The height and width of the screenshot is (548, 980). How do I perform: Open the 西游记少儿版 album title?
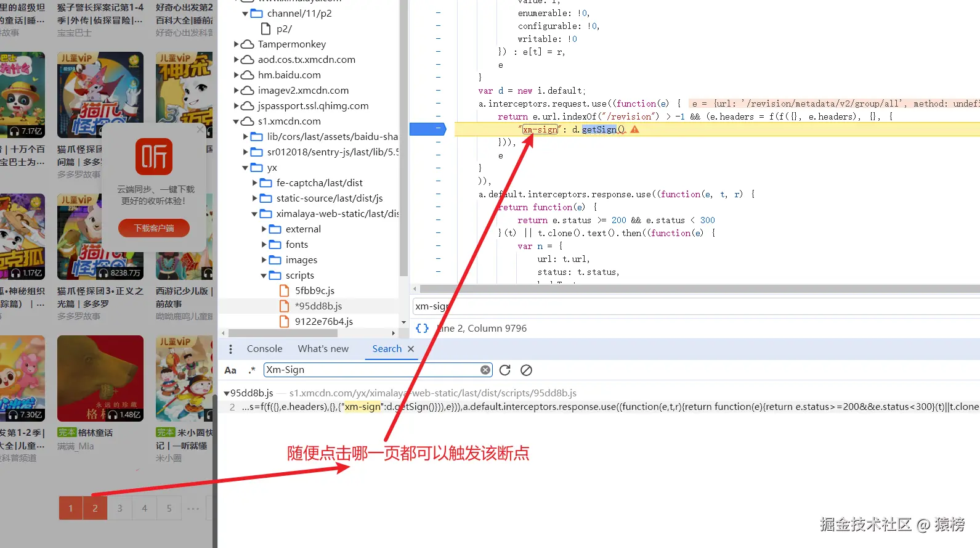184,297
